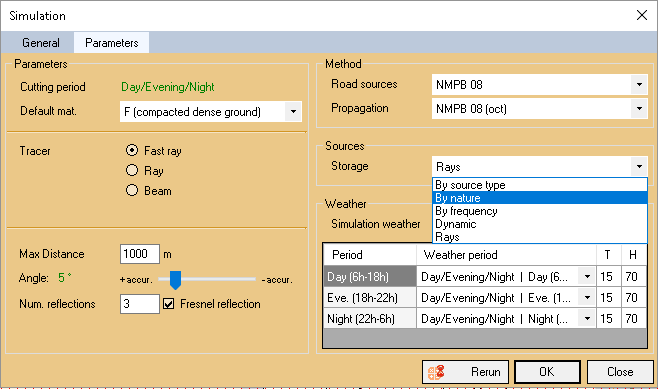Open Eve. (18h-22h) weather period dropdown
658x389 pixels.
pos(587,298)
